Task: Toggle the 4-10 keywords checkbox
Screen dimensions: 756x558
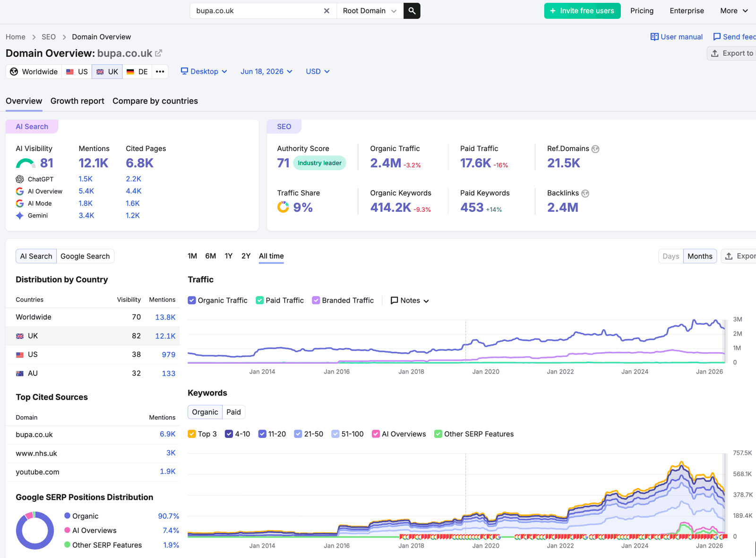Action: point(229,434)
